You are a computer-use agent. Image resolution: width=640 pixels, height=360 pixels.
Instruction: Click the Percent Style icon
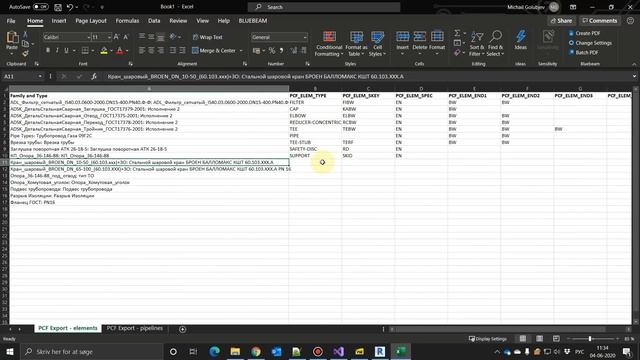(272, 51)
